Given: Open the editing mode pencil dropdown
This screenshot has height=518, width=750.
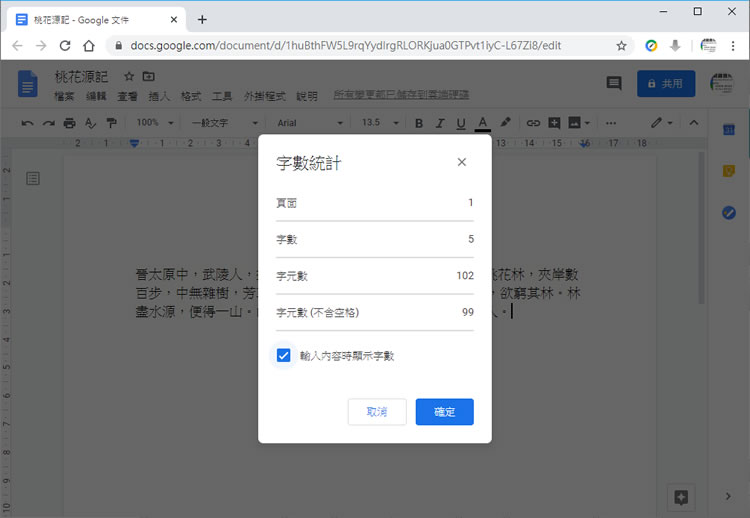Looking at the screenshot, I should tap(661, 123).
